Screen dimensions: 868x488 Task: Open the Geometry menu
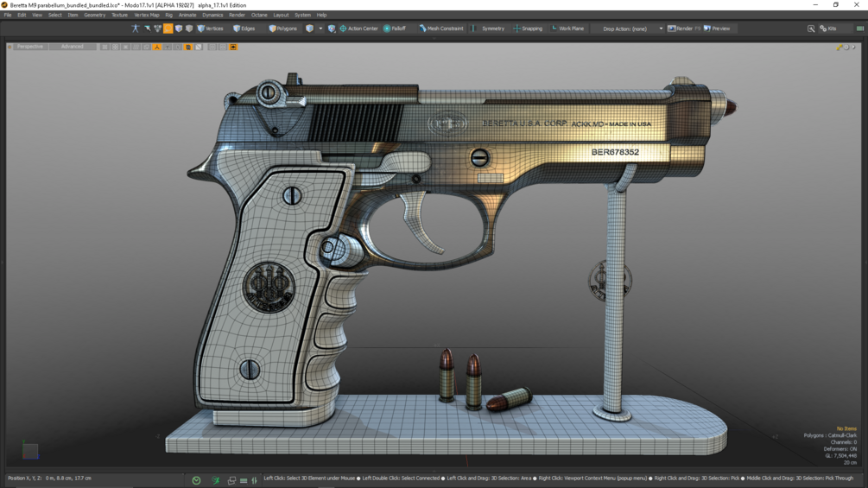point(95,15)
